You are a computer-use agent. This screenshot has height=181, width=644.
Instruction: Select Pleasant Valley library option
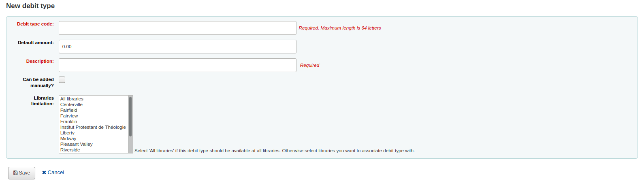point(77,144)
